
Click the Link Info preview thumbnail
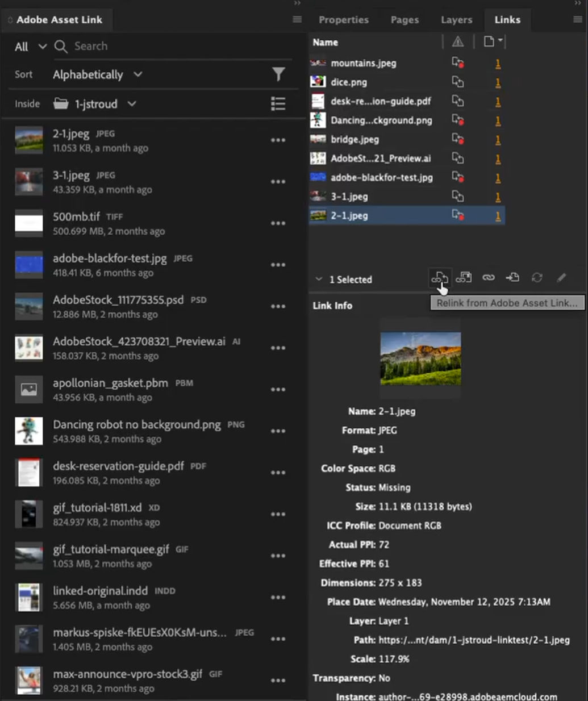(x=420, y=358)
